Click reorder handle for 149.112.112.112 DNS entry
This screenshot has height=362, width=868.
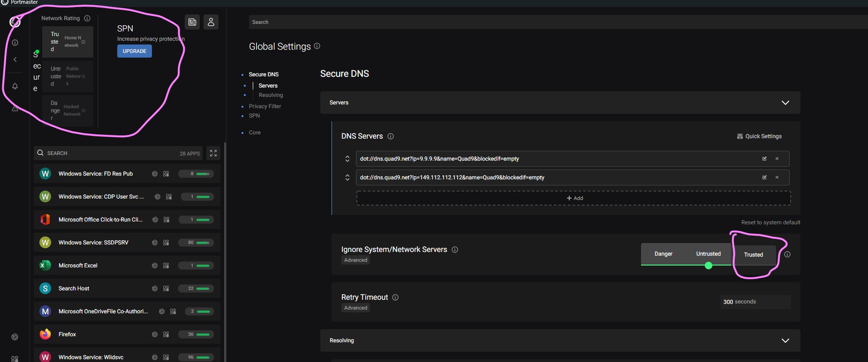click(347, 177)
